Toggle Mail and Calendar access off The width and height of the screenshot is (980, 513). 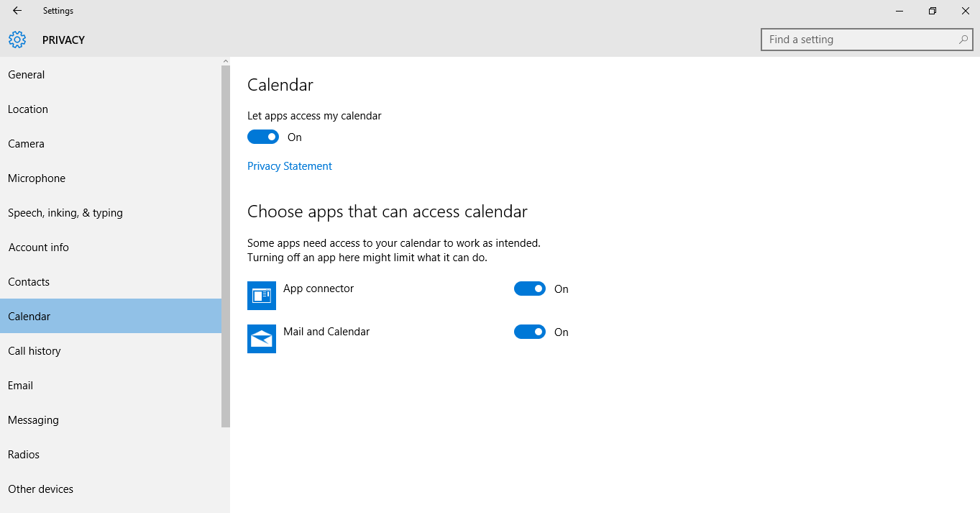tap(530, 332)
